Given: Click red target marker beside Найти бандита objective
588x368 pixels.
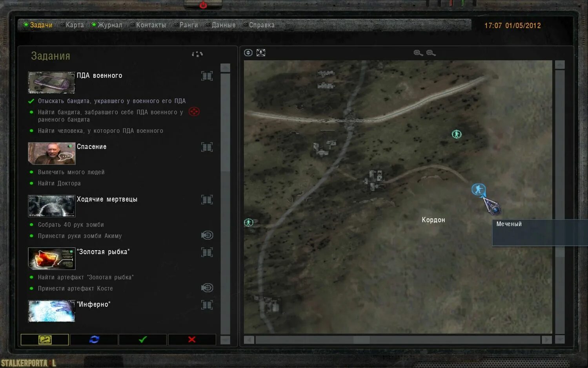Looking at the screenshot, I should (194, 112).
